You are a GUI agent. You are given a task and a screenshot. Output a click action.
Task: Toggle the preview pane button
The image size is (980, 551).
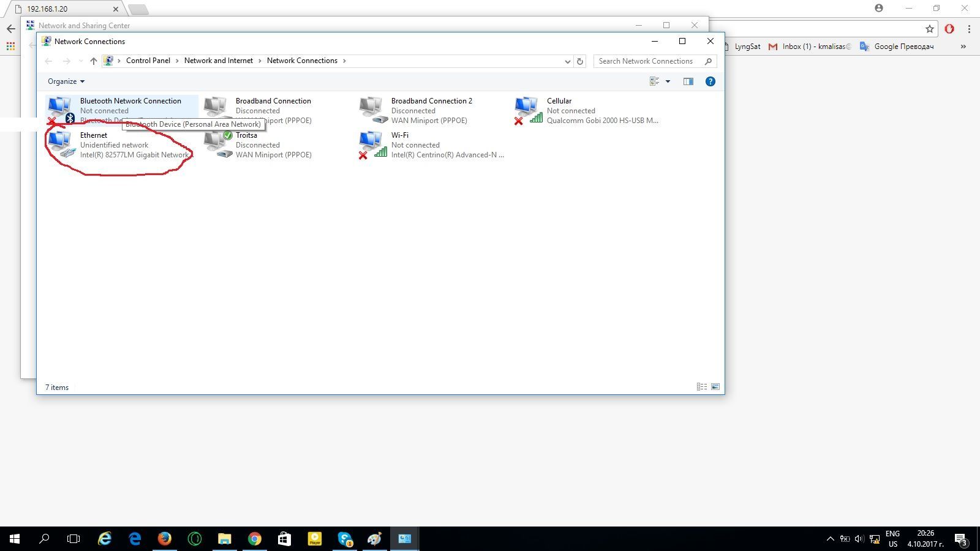(688, 81)
